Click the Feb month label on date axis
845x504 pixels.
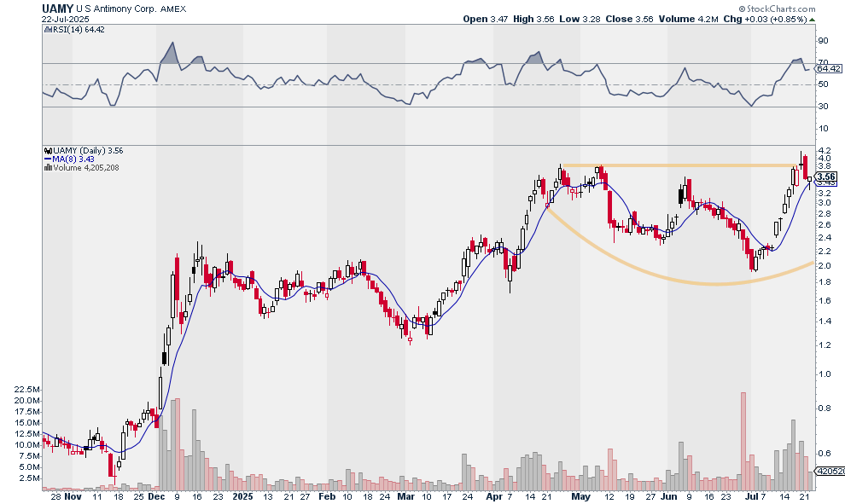point(327,496)
